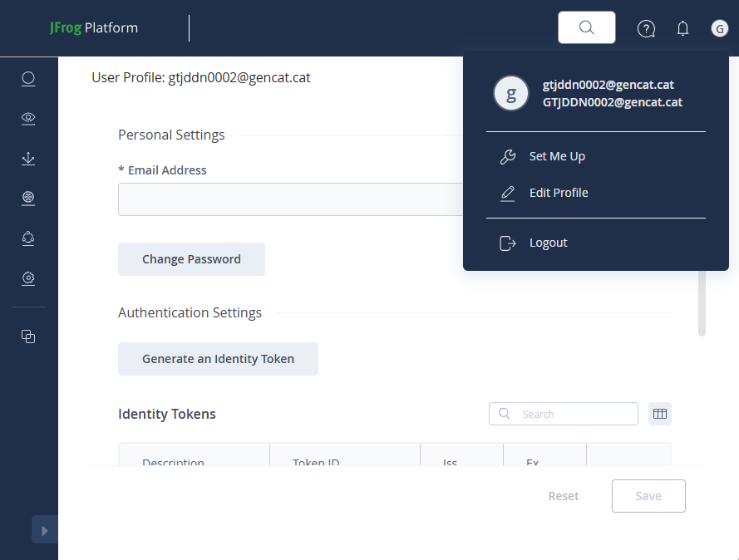Click the user avatar G icon
This screenshot has height=560, width=739.
tap(719, 28)
